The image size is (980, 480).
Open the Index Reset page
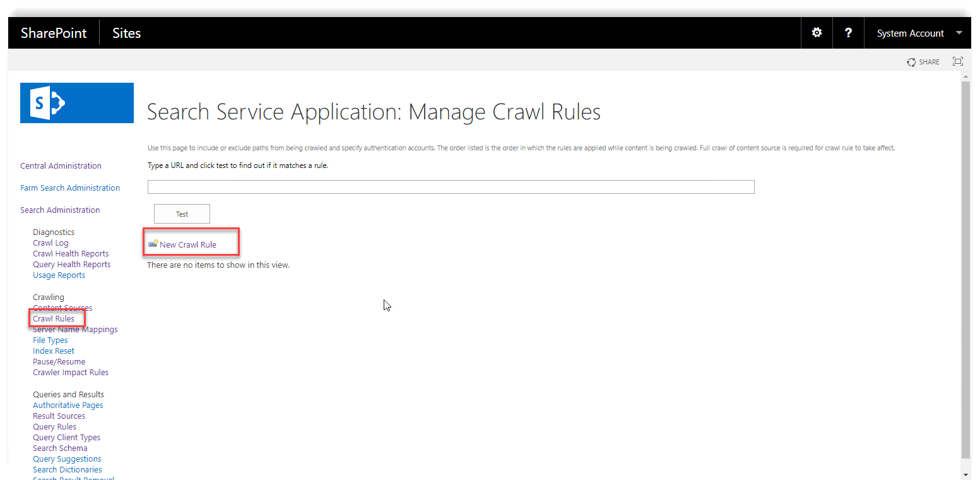click(x=54, y=351)
